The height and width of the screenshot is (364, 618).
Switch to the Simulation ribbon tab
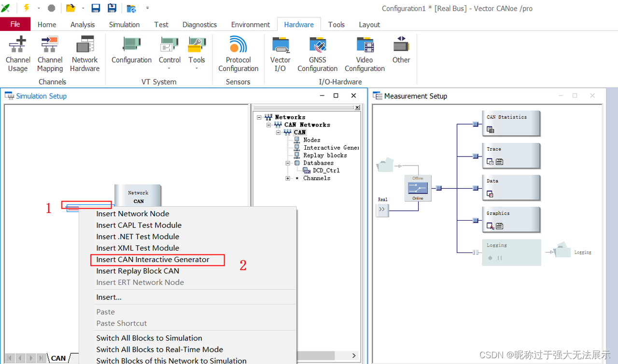point(124,25)
